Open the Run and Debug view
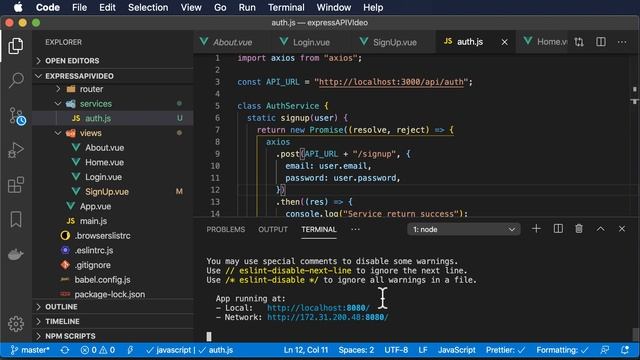640x360 pixels. click(16, 150)
